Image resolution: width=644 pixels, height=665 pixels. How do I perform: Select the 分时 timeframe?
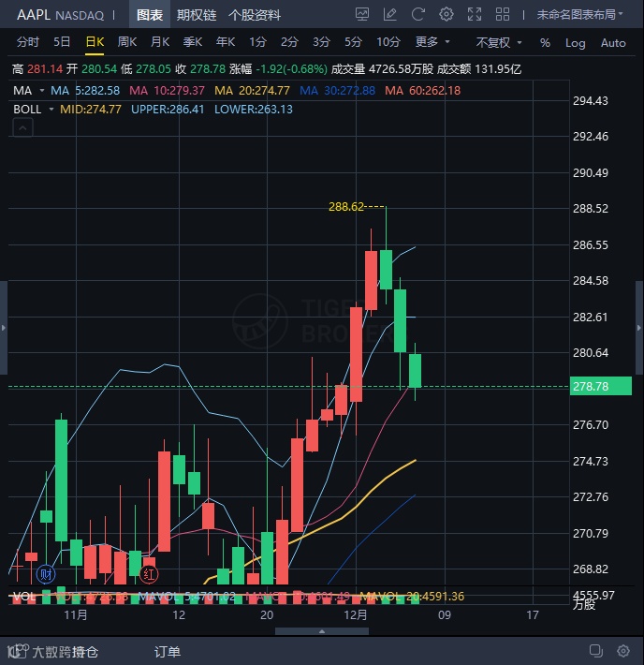point(27,42)
